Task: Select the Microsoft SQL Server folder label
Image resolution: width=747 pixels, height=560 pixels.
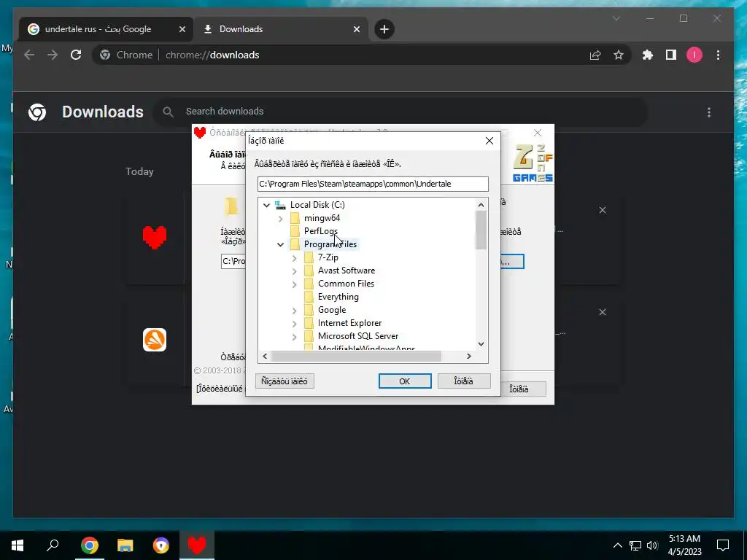Action: tap(357, 336)
